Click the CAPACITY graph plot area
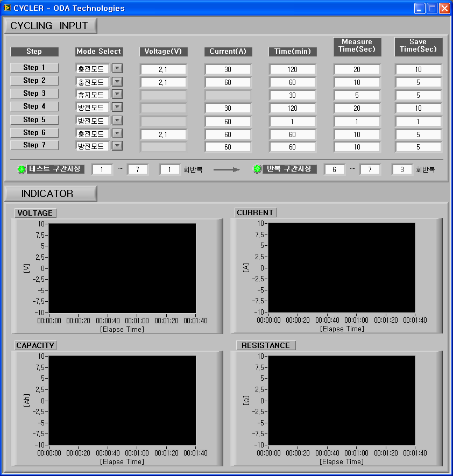Viewport: 453px width, 476px height. click(x=122, y=401)
